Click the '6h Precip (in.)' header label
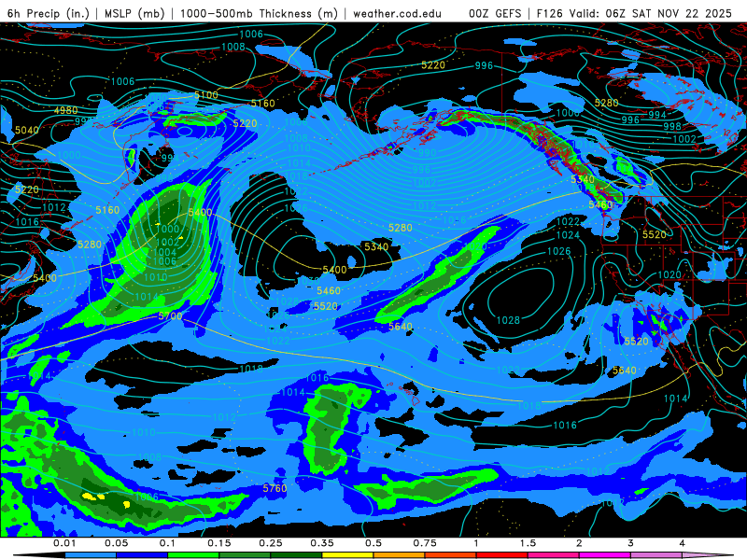This screenshot has width=747, height=560. [x=49, y=13]
